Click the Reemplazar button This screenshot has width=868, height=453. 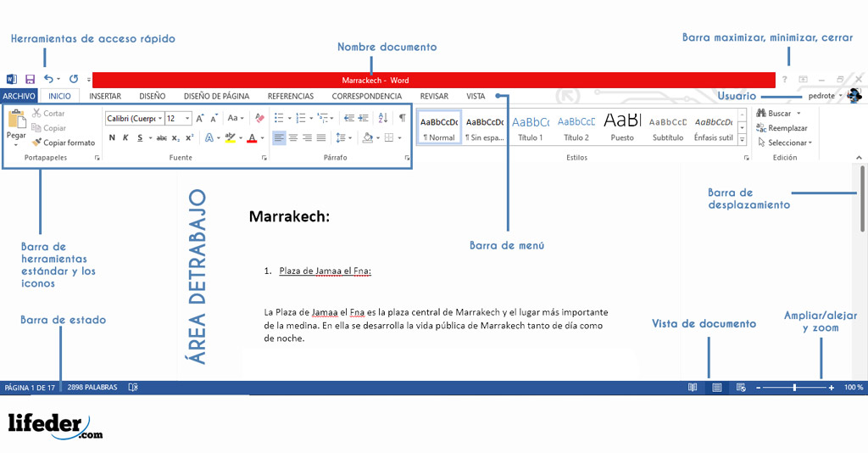(782, 128)
